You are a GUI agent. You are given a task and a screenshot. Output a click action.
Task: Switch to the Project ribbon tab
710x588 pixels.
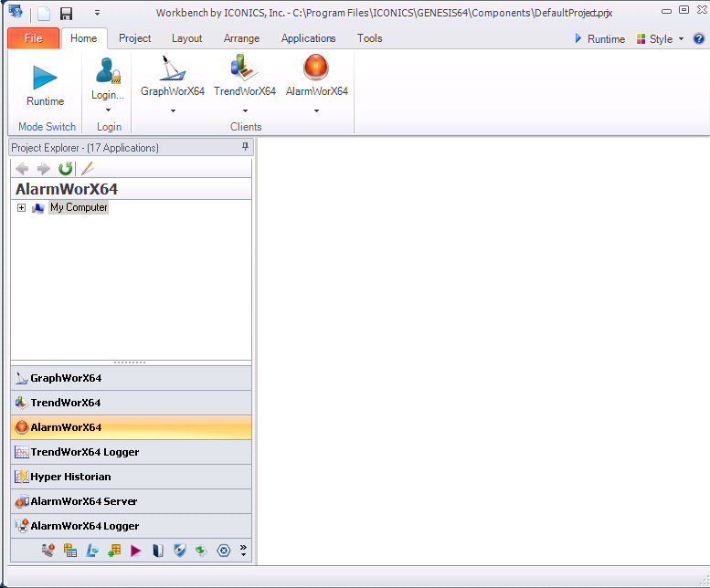[135, 38]
